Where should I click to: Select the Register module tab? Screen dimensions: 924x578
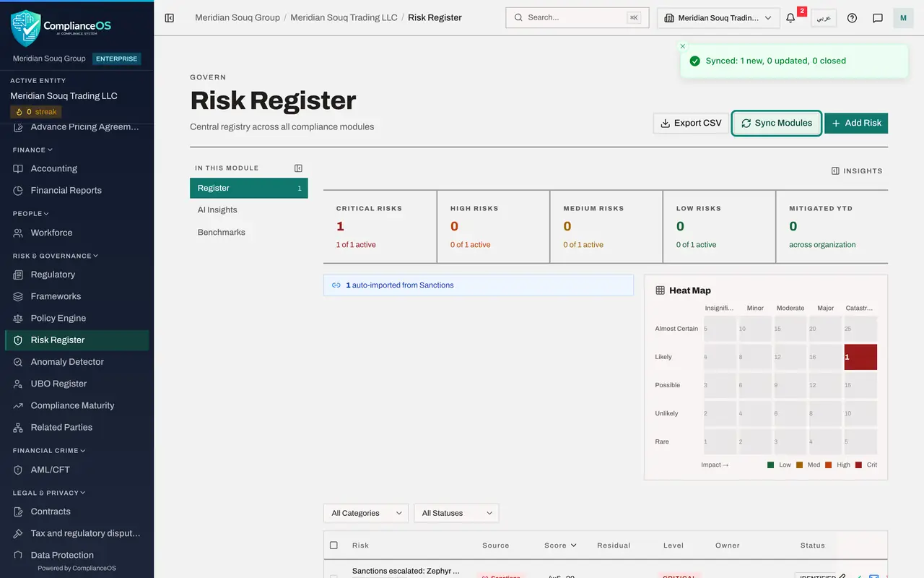tap(249, 188)
